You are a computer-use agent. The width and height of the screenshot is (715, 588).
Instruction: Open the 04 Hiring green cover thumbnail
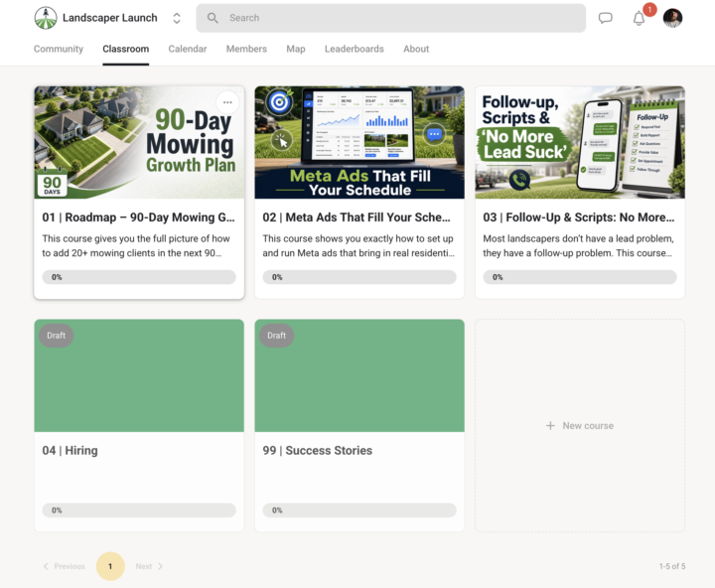coord(139,375)
